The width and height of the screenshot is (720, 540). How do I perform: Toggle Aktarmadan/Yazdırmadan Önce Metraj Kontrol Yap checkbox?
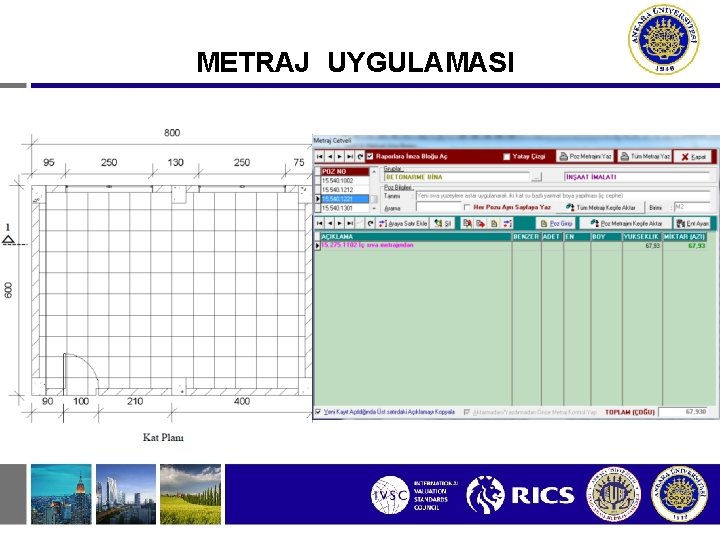[x=467, y=412]
